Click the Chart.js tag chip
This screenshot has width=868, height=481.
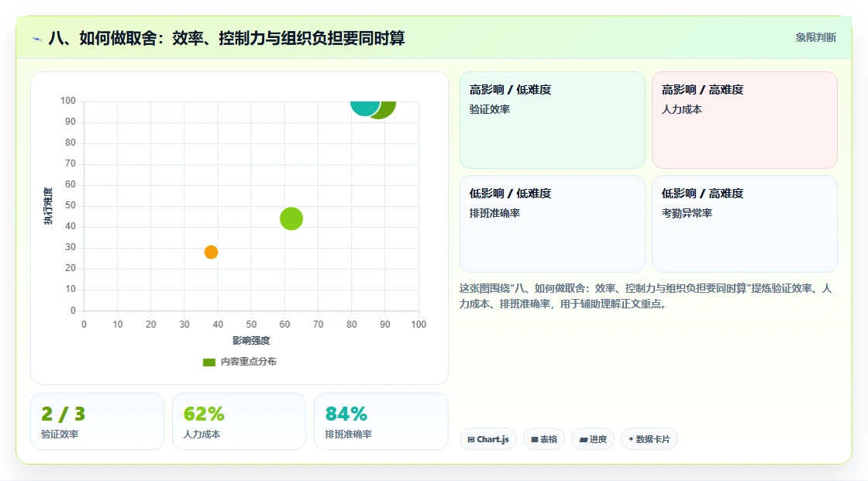point(487,439)
